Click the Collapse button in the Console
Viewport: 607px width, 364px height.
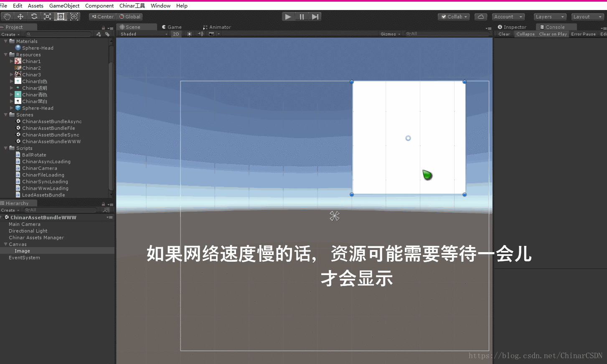pyautogui.click(x=525, y=34)
